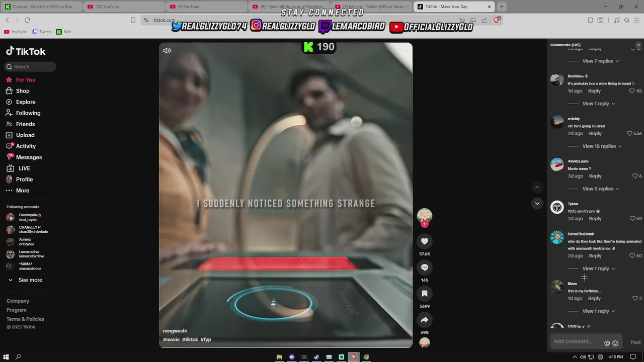Open File Explorer from taskbar
The width and height of the screenshot is (644, 362).
tap(279, 357)
